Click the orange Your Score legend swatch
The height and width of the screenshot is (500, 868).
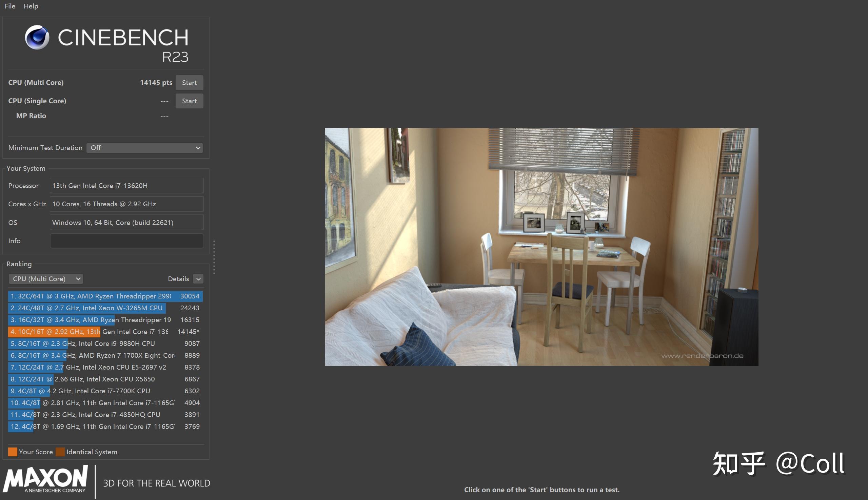pyautogui.click(x=13, y=452)
